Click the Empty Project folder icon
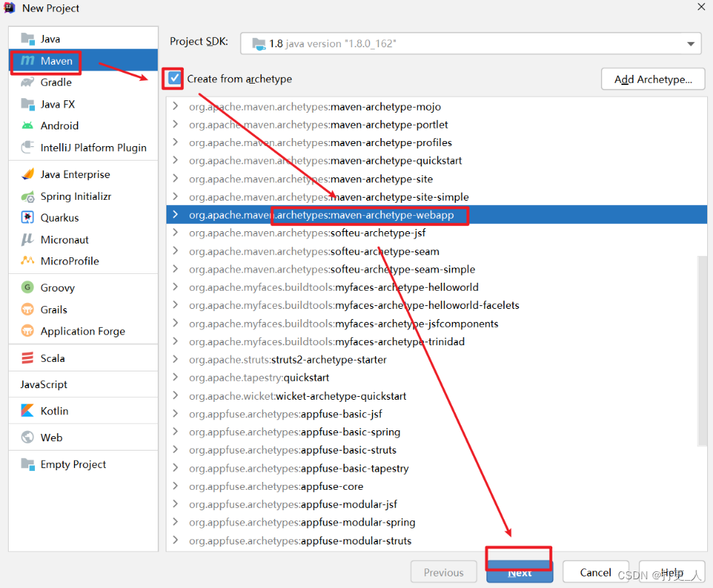This screenshot has height=588, width=713. (28, 464)
